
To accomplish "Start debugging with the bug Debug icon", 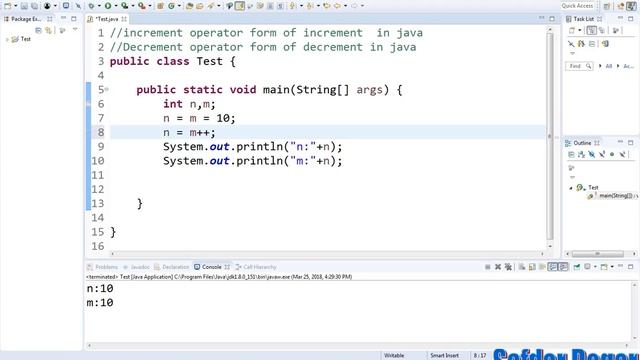I will click(x=91, y=6).
